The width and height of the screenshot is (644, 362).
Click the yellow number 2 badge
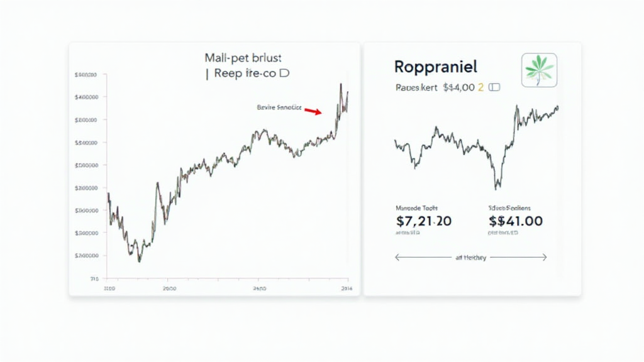pos(480,88)
